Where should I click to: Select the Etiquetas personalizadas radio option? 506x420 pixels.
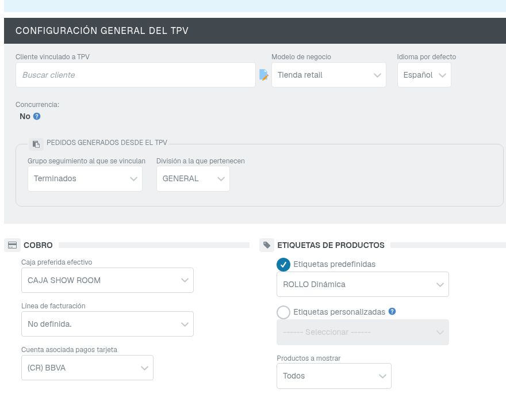tap(283, 312)
